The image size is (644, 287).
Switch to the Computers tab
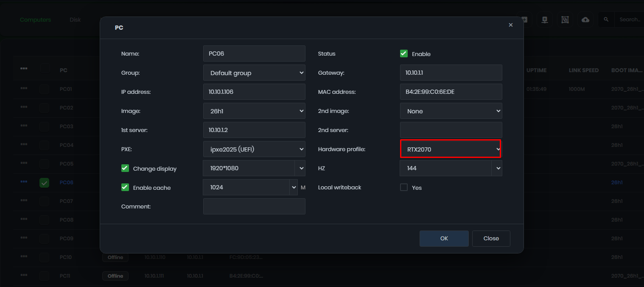pyautogui.click(x=35, y=20)
